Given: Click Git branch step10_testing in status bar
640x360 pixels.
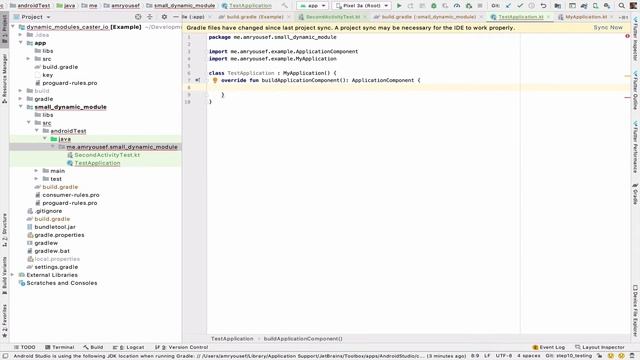Looking at the screenshot, I should (568, 356).
